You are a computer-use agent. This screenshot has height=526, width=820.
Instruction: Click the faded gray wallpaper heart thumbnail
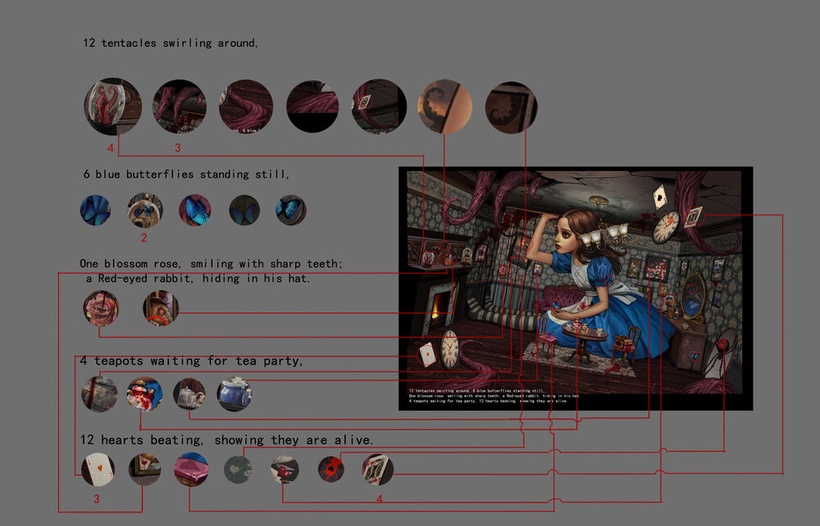[238, 469]
